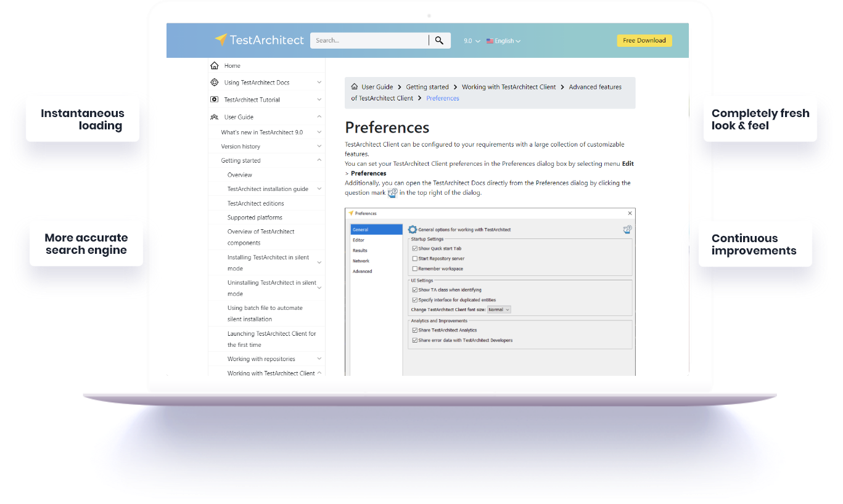Image resolution: width=843 pixels, height=504 pixels.
Task: Open Overview of TestArchitect components item
Action: coord(261,237)
